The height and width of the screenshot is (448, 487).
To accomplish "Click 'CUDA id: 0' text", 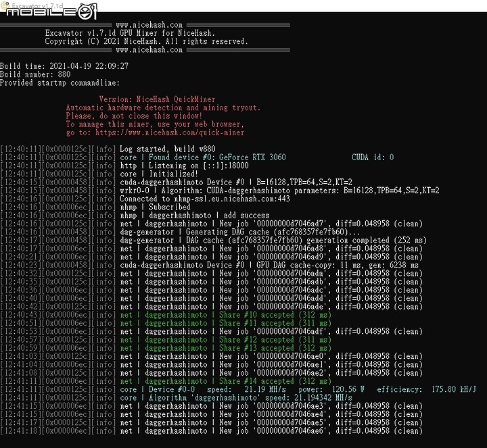I will coord(373,157).
